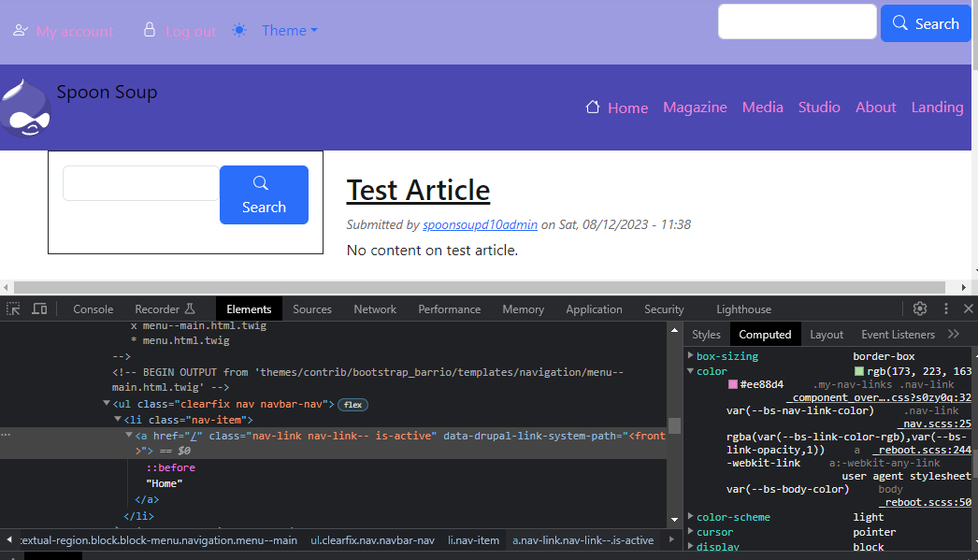Viewport: 978px width, 560px height.
Task: Click the Magazine navigation link
Action: click(695, 107)
